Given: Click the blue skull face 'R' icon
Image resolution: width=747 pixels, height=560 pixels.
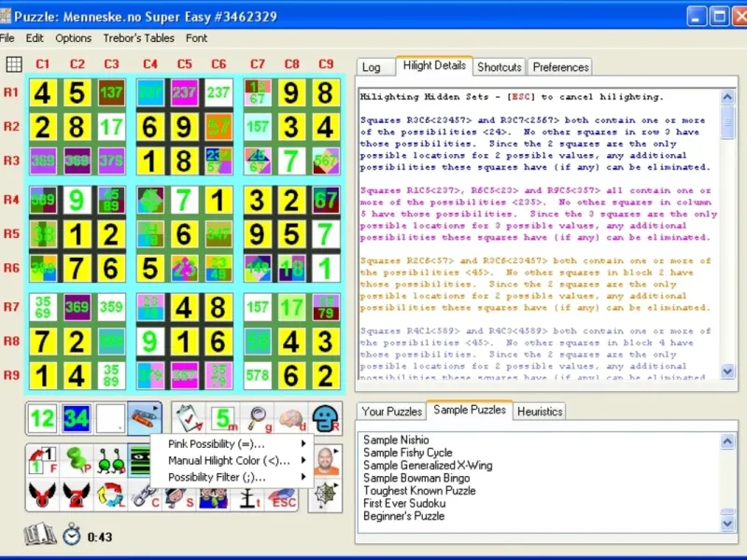Looking at the screenshot, I should point(326,419).
